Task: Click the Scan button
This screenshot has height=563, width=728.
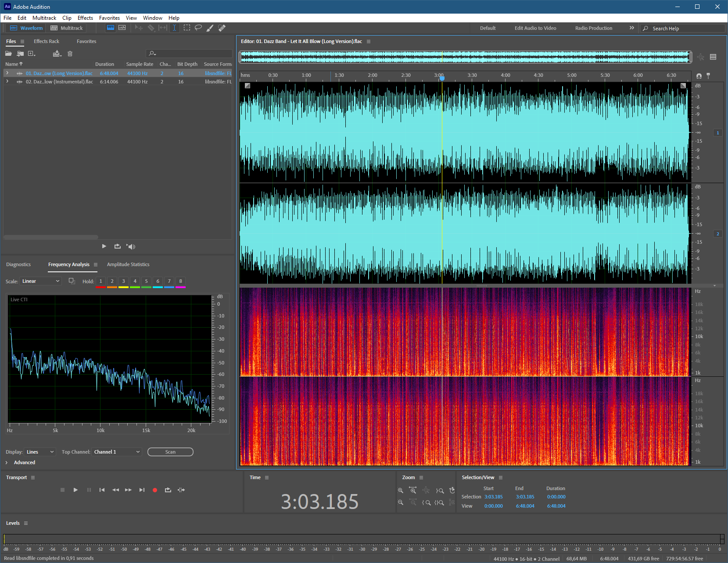Action: tap(170, 452)
